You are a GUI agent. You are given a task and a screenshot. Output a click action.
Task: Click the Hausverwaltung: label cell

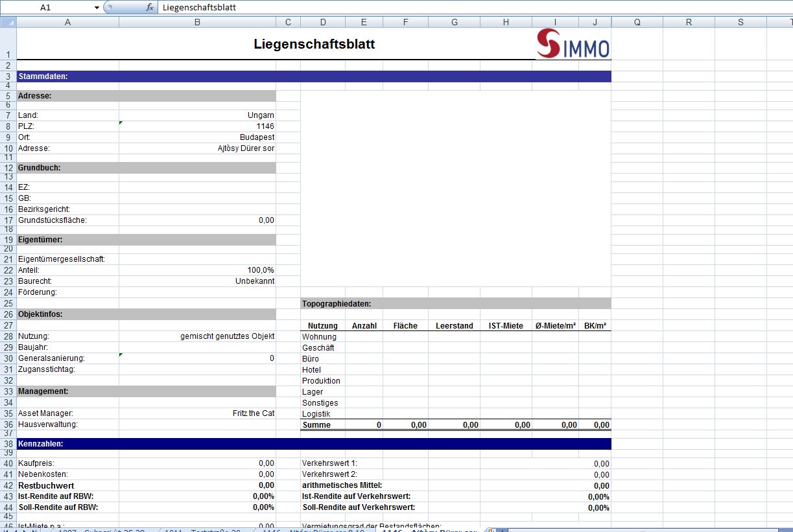click(x=68, y=424)
